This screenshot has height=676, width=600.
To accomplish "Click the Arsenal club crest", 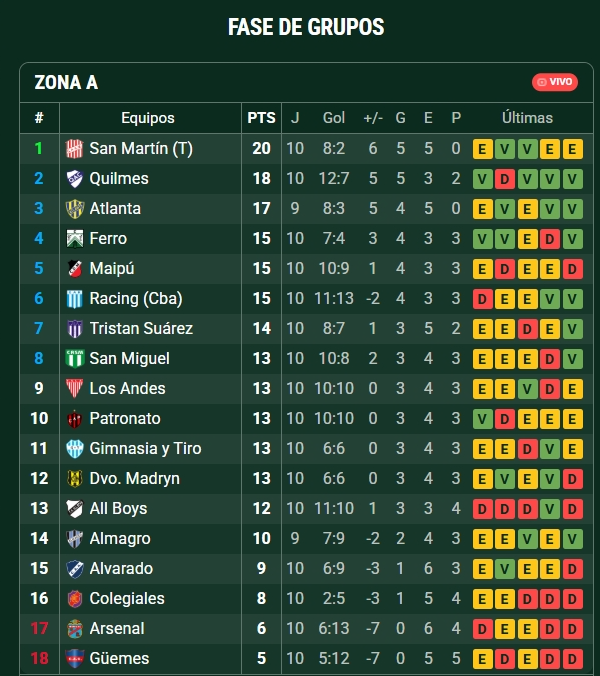I will (x=75, y=629).
